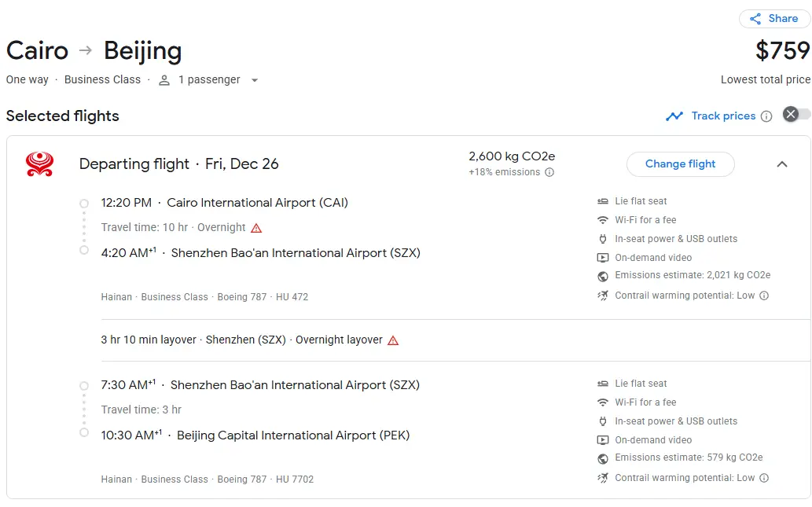Click the Track prices info icon

pyautogui.click(x=766, y=116)
